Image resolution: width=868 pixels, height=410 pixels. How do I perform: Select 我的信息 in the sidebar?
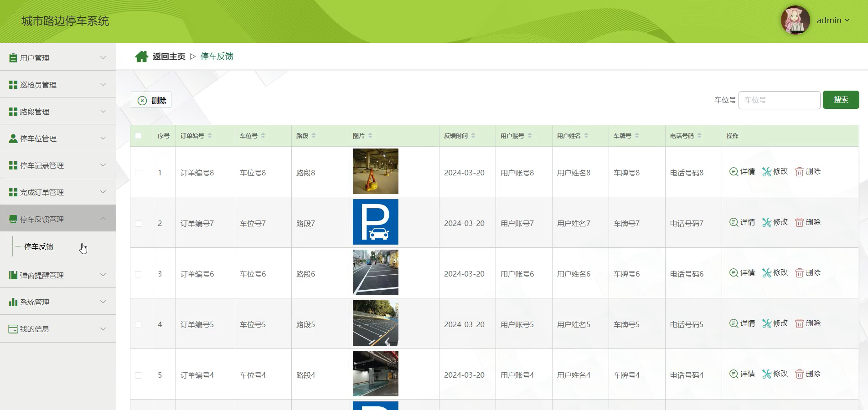[x=58, y=328]
